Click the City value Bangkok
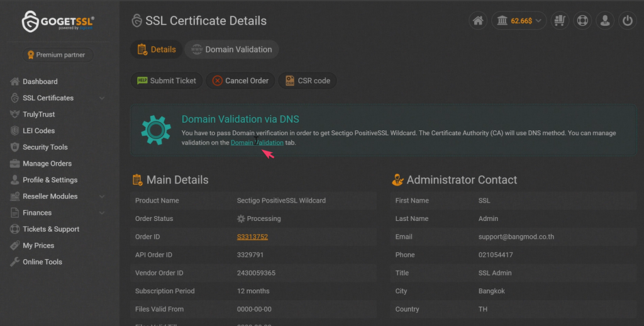The height and width of the screenshot is (326, 644). (x=492, y=291)
